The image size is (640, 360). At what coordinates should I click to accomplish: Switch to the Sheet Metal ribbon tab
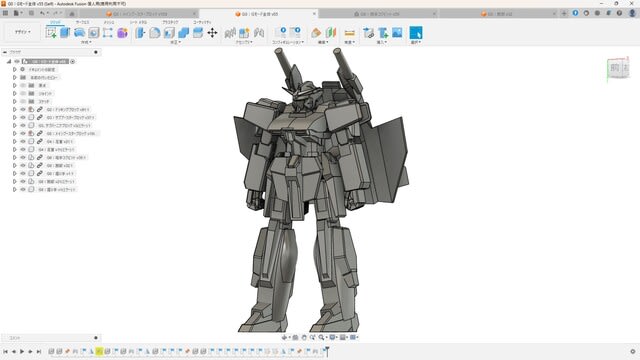coord(138,22)
